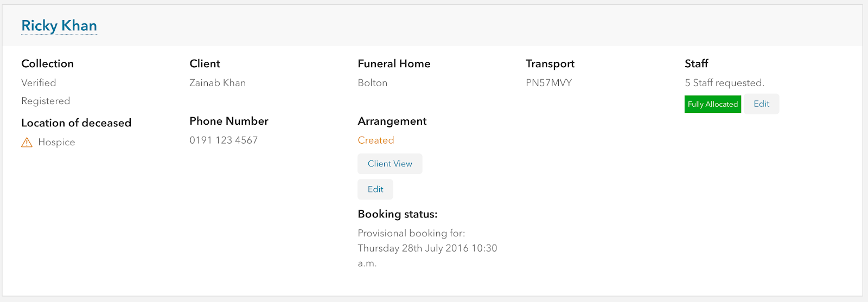Open the Client View button
Screen dimensions: 868x302
(390, 164)
